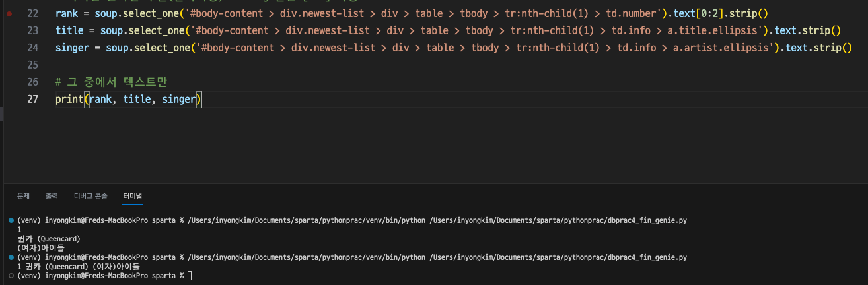Click line number 24 in the gutter
The width and height of the screenshot is (868, 285).
pyautogui.click(x=32, y=47)
